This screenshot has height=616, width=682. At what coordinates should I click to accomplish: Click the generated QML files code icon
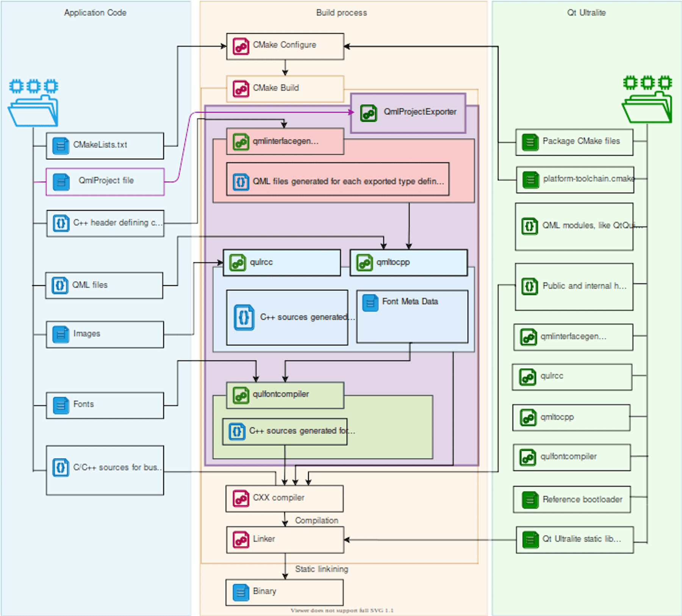241,182
